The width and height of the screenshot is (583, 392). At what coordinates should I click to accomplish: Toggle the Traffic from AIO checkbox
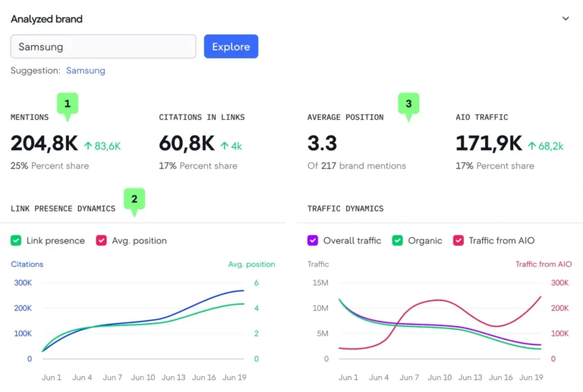tap(458, 240)
